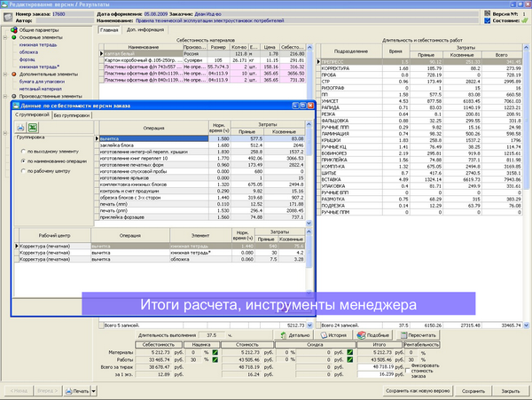The width and height of the screenshot is (532, 400).
Task: Click the Общие параметры icon in the tree
Action: (14, 30)
